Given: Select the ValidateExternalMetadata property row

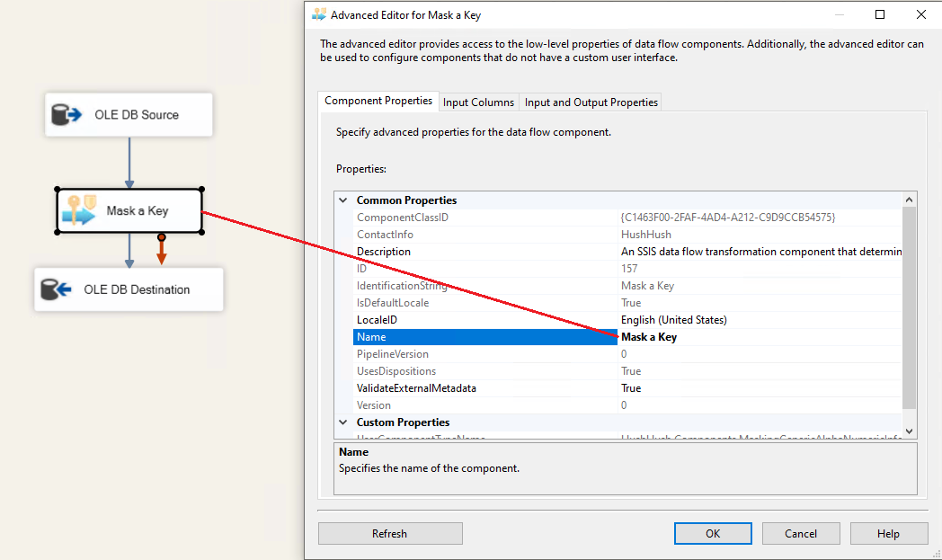Looking at the screenshot, I should point(416,388).
